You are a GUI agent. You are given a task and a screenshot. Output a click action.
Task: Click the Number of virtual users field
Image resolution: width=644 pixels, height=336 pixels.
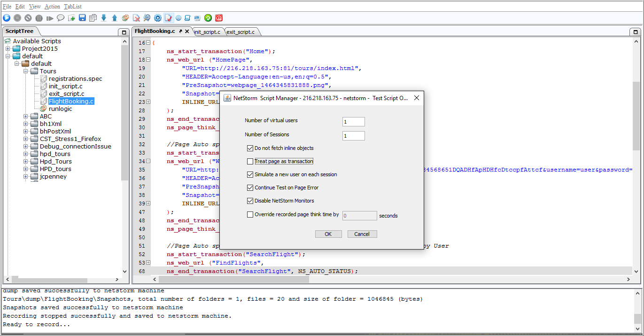354,122
